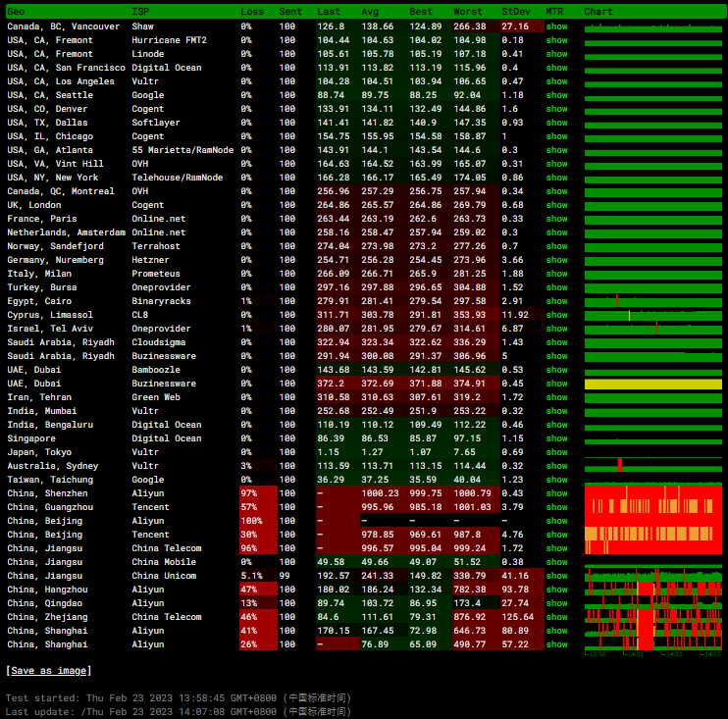Viewport: 728px width, 719px height.
Task: Click the Save as image link
Action: click(48, 671)
